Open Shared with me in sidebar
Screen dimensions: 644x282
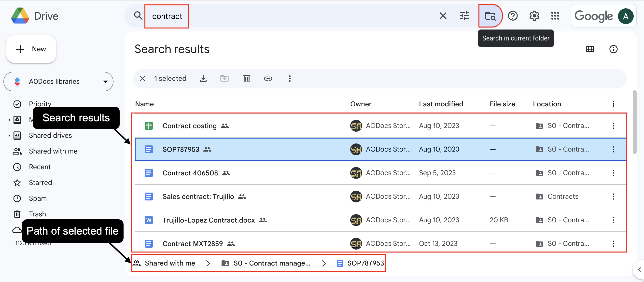[53, 151]
